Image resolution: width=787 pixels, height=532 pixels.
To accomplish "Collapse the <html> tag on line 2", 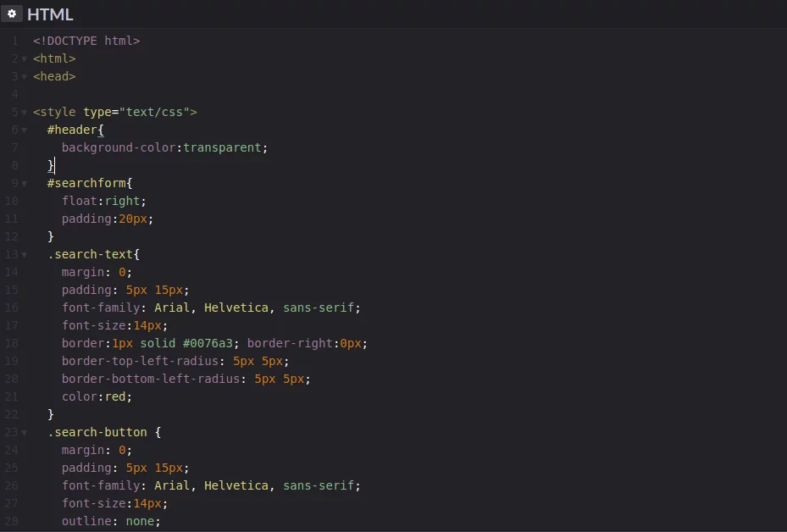I will pos(24,59).
